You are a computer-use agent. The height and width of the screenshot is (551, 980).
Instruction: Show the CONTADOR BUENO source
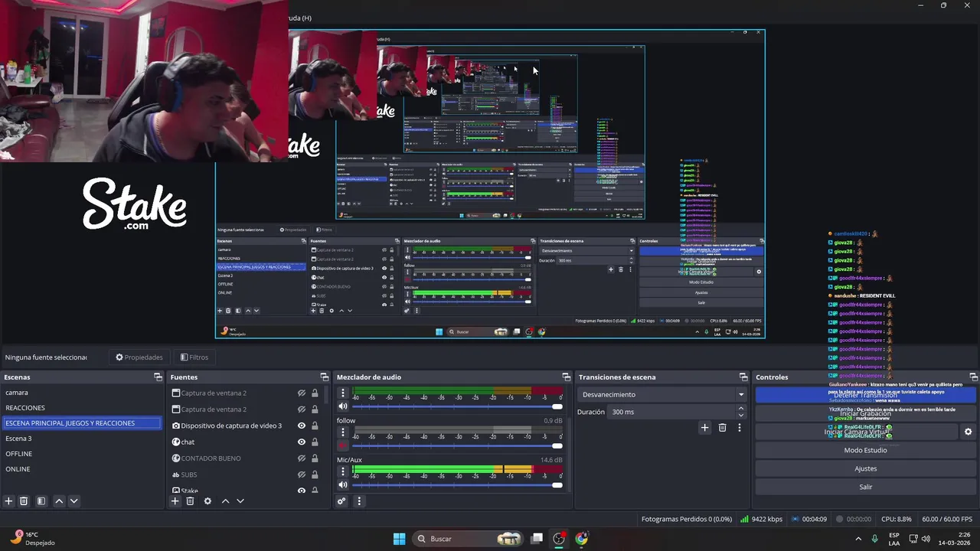[x=302, y=458]
